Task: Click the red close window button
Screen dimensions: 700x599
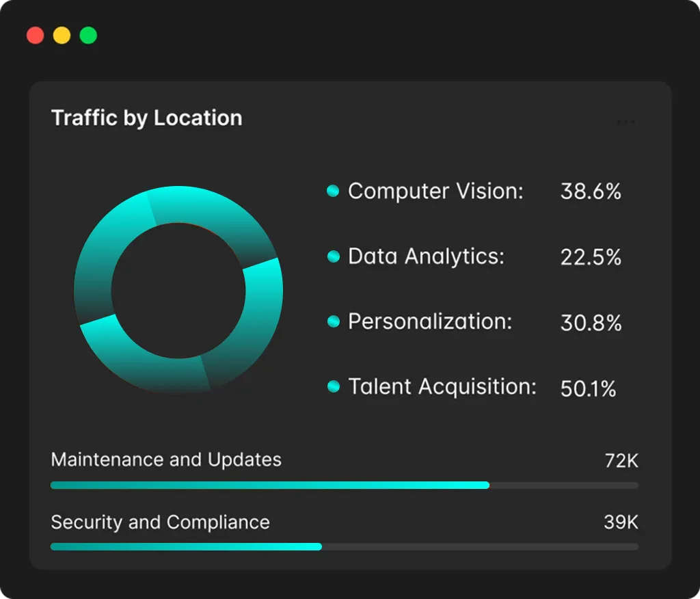Action: pos(36,36)
